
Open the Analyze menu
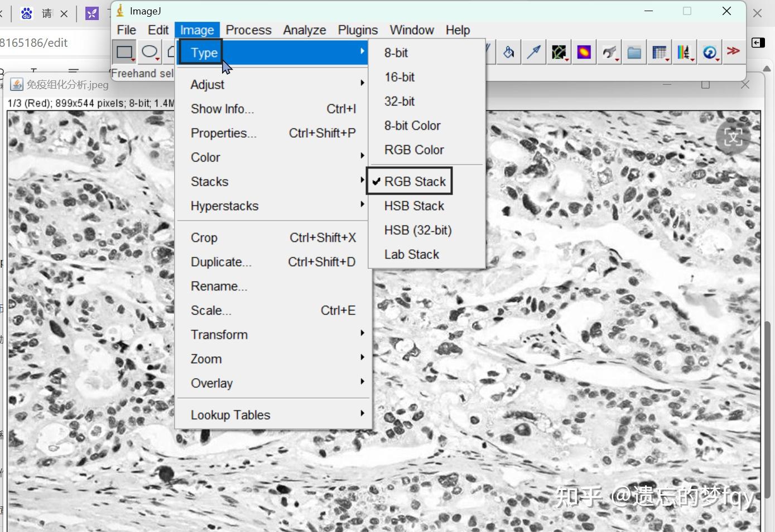pyautogui.click(x=305, y=30)
